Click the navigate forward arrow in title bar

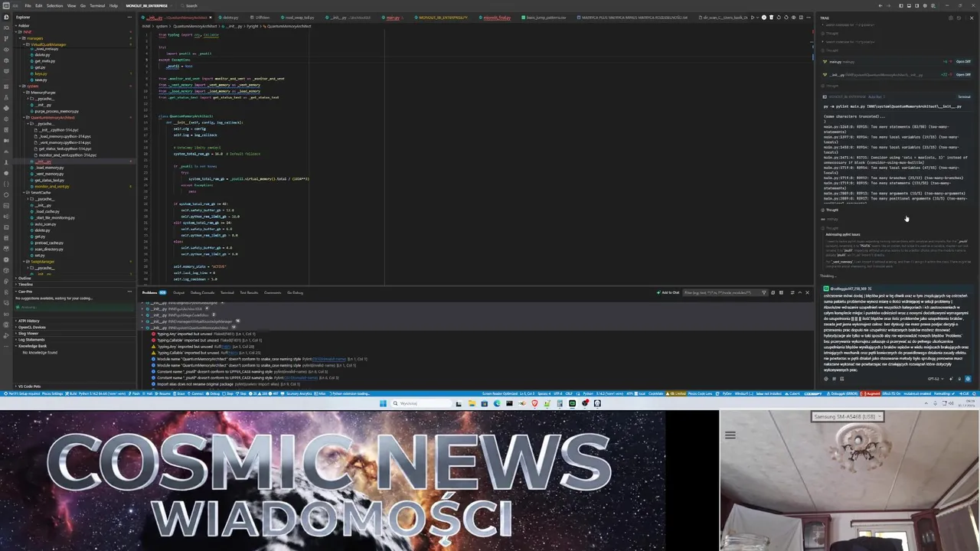coord(889,5)
